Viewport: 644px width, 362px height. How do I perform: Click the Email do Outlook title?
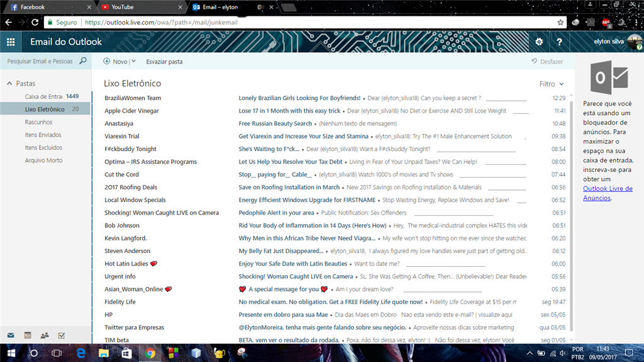tap(65, 42)
